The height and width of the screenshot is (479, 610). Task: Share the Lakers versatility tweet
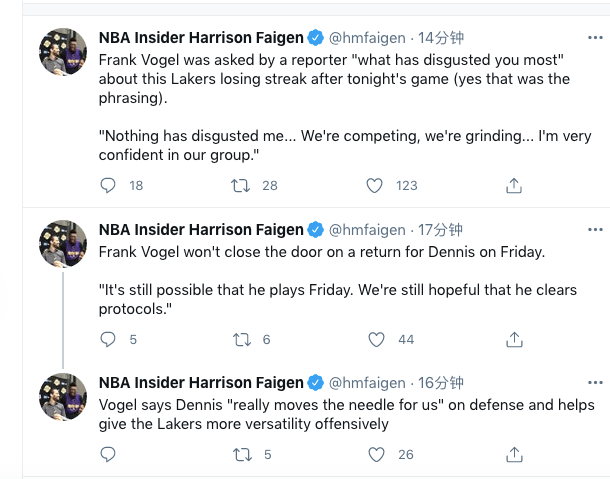pos(514,454)
